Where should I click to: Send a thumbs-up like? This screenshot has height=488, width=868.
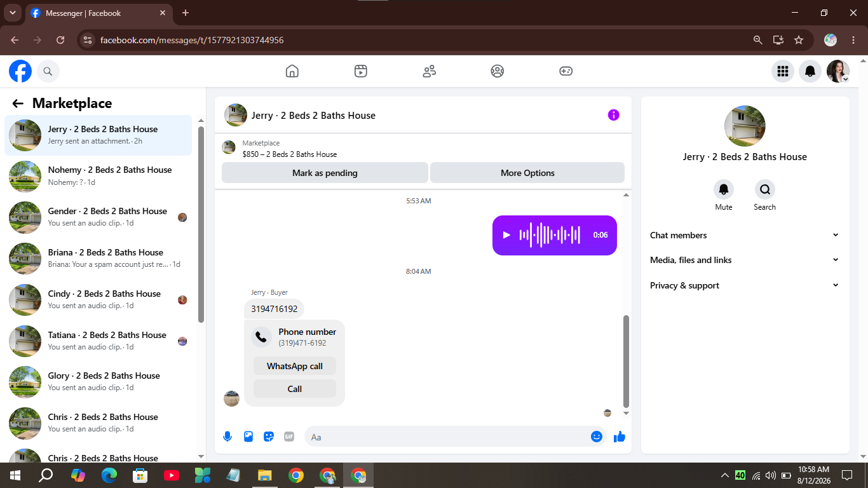(620, 437)
